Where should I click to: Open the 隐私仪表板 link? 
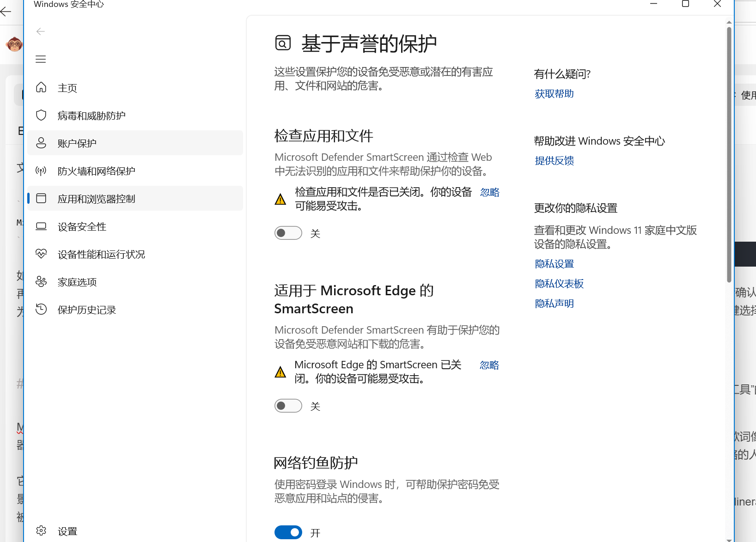(559, 284)
